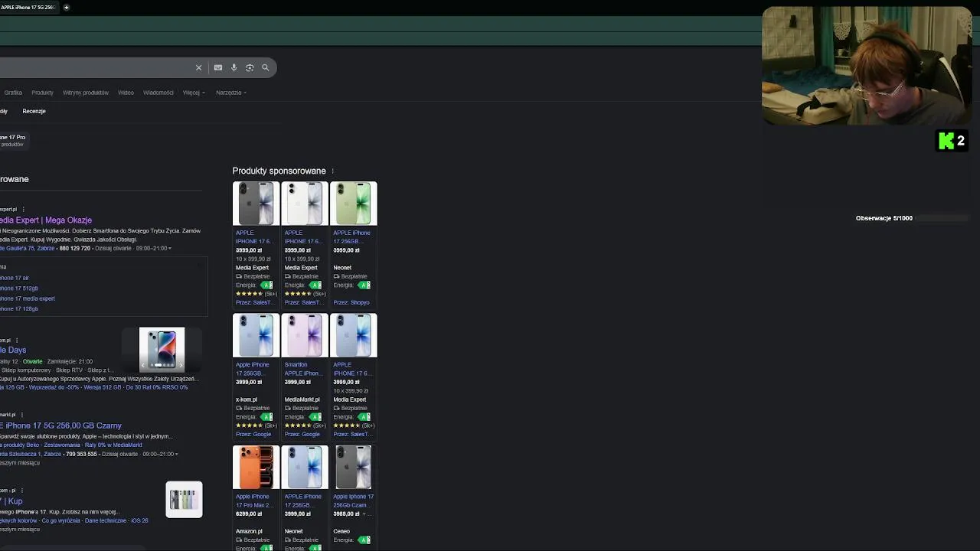Open three-dot menu beside the Apple Days ad
The image size is (980, 551).
17,340
